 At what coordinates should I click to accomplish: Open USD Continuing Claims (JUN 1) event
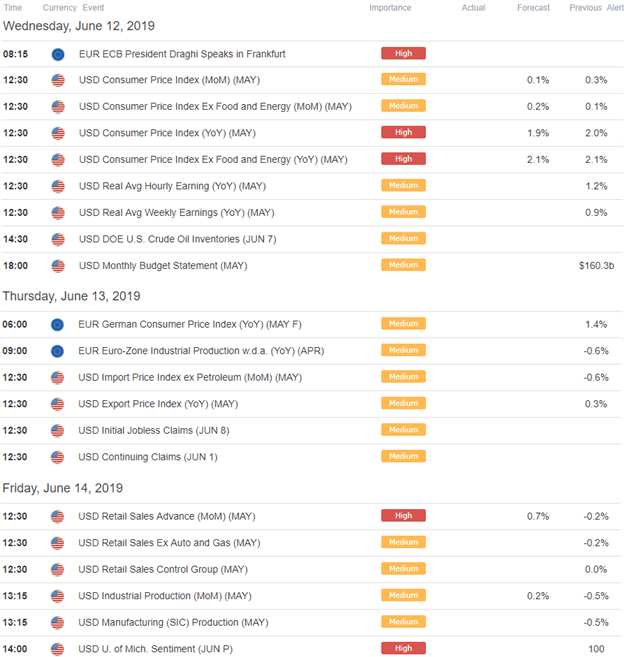(148, 457)
